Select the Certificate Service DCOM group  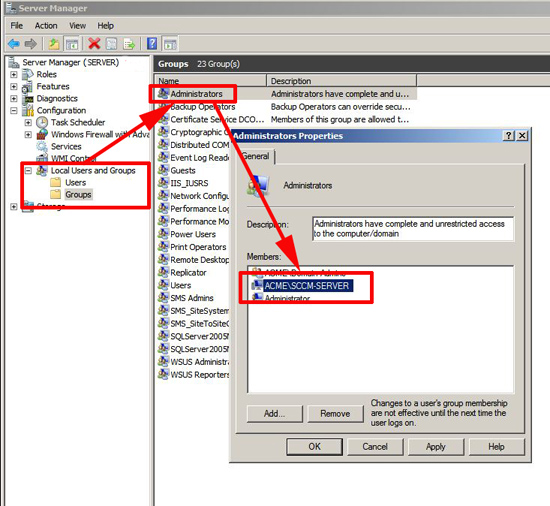pyautogui.click(x=217, y=119)
